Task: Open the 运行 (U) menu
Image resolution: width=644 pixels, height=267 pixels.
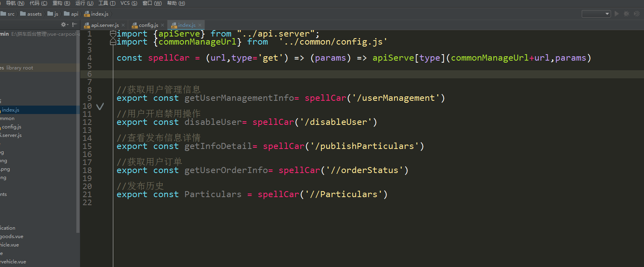Action: pyautogui.click(x=84, y=3)
